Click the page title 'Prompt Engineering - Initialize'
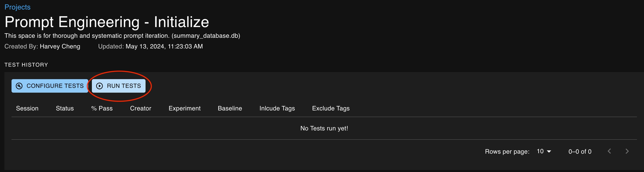Viewport: 644px width, 172px height. [x=107, y=22]
